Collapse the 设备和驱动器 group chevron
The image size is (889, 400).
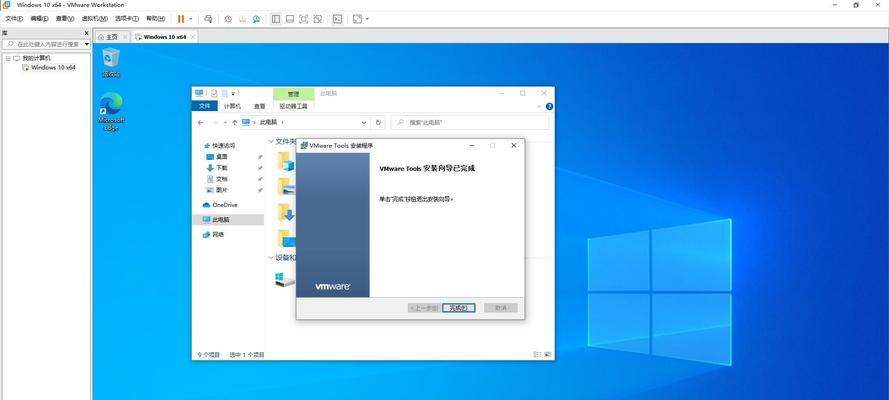[x=271, y=258]
